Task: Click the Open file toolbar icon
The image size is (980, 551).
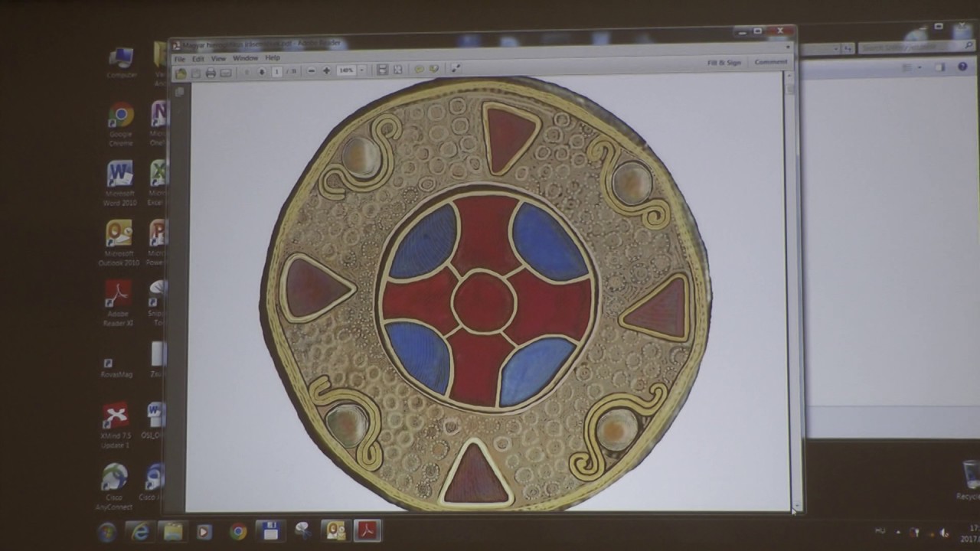Action: [181, 73]
